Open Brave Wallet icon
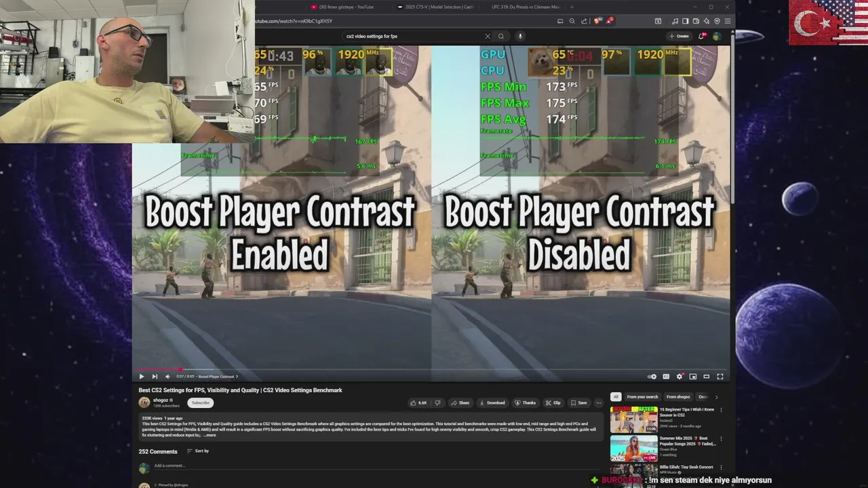This screenshot has width=868, height=488. point(696,21)
